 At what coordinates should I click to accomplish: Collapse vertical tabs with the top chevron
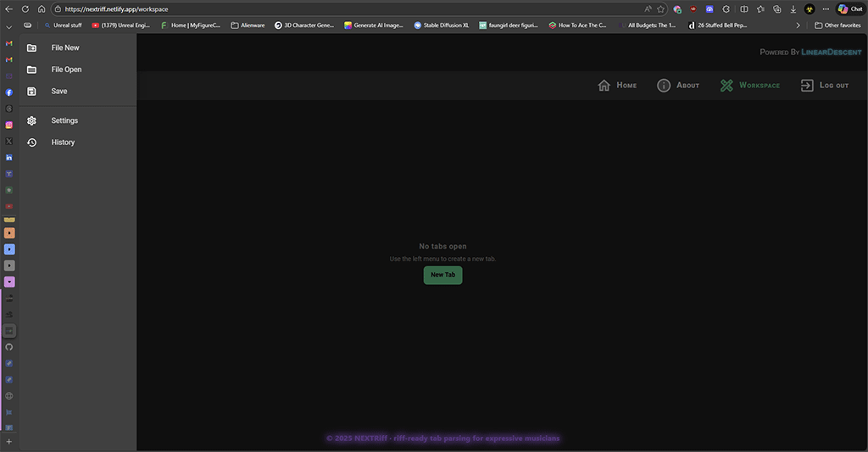(9, 28)
